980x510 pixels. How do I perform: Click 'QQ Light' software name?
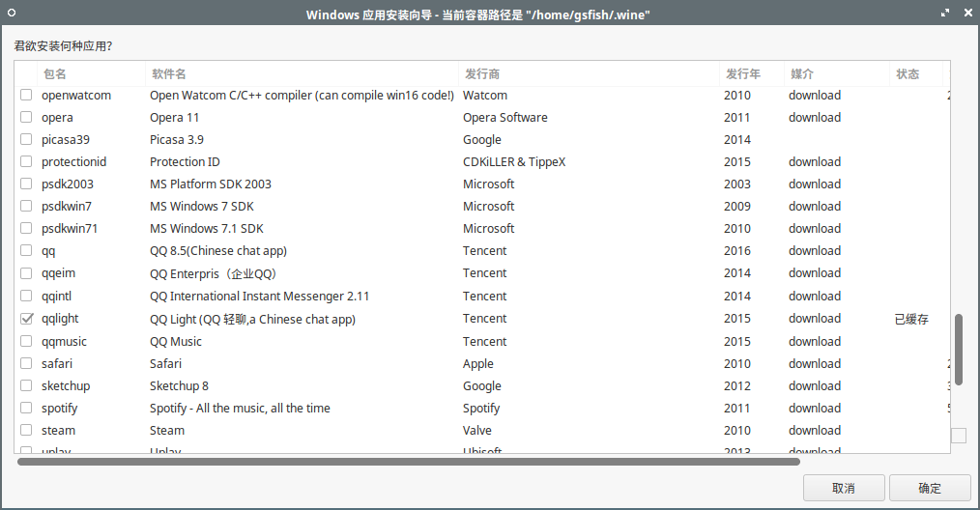pyautogui.click(x=252, y=319)
